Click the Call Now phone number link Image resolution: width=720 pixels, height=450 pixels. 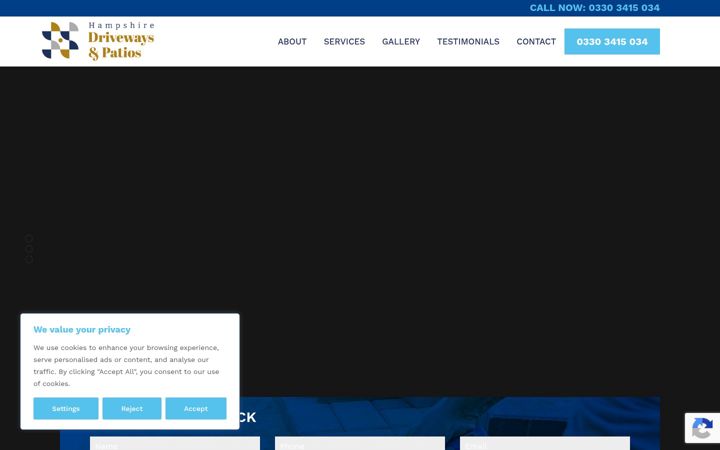595,8
